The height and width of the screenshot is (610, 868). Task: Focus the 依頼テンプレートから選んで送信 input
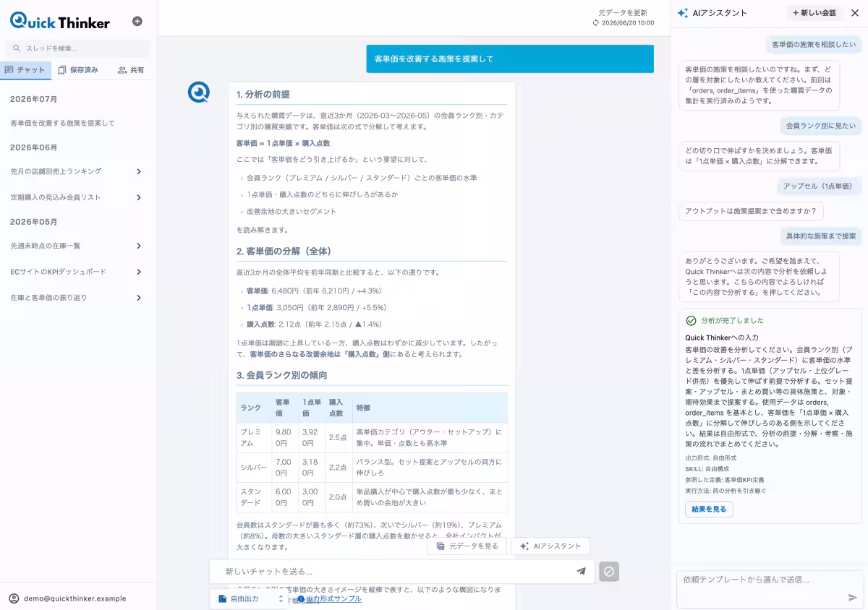[769, 589]
